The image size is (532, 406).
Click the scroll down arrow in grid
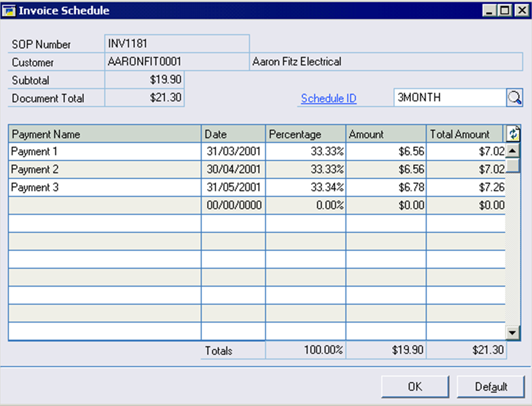[x=513, y=332]
